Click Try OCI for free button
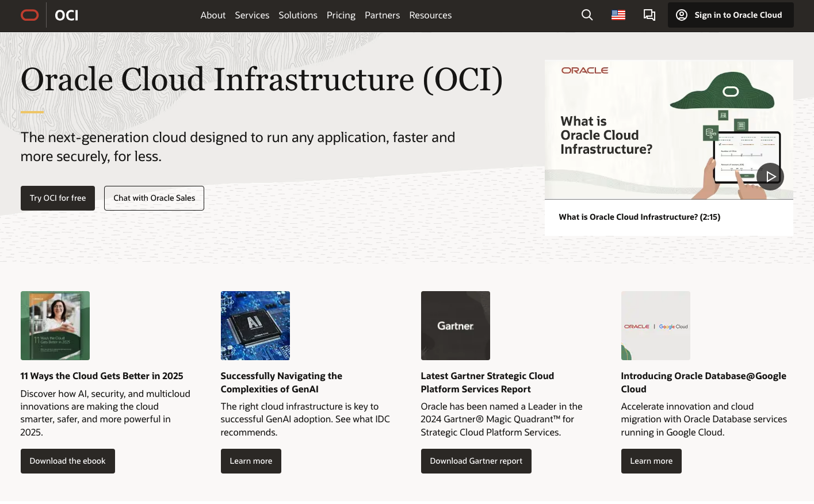Image resolution: width=814 pixels, height=504 pixels. [58, 198]
